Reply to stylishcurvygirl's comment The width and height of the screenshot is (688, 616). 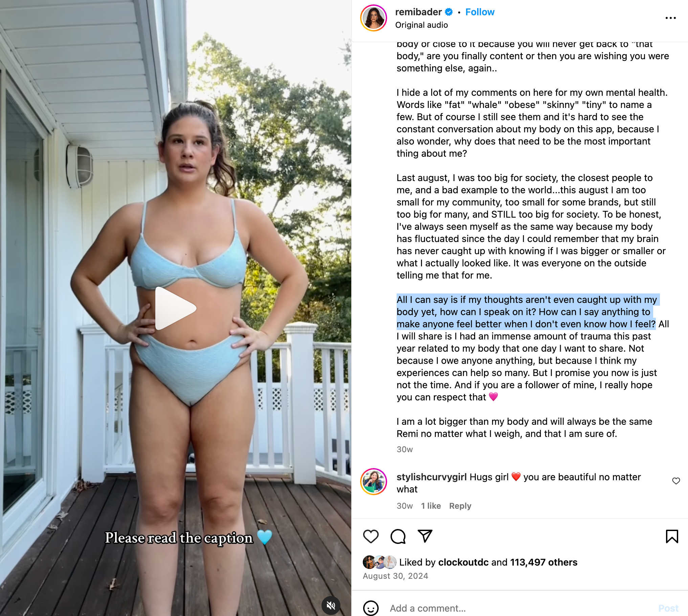click(460, 506)
